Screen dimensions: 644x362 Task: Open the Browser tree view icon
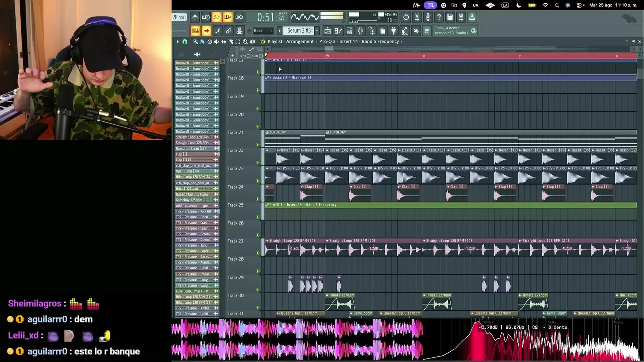pos(371,31)
